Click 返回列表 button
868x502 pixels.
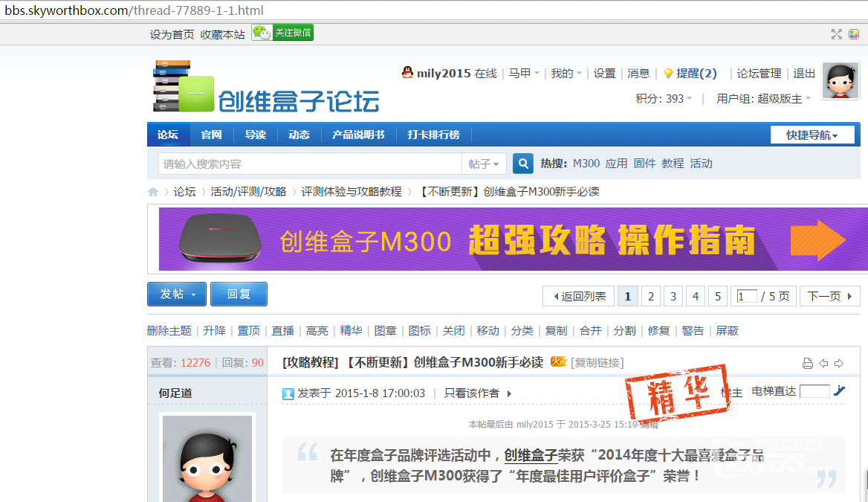point(578,297)
